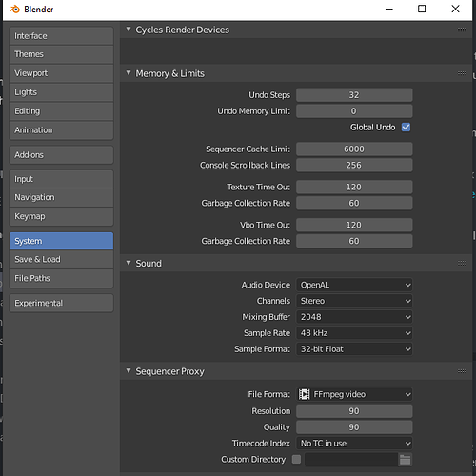476x476 pixels.
Task: Maximize the Blender preferences window
Action: [422, 9]
